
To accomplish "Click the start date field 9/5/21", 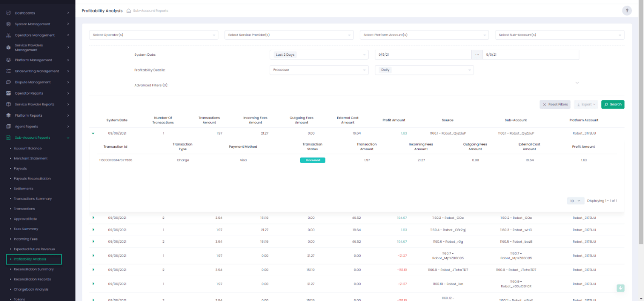I will [422, 55].
